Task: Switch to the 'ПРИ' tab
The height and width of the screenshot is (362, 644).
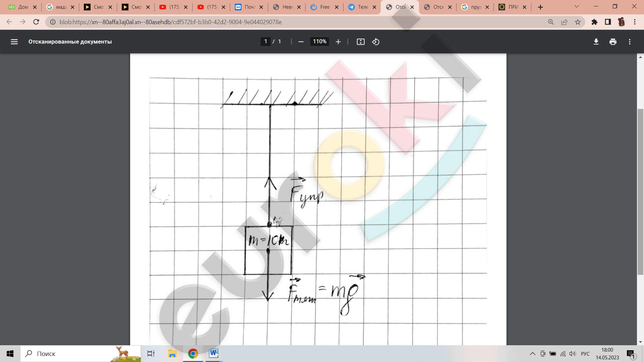Action: [512, 7]
